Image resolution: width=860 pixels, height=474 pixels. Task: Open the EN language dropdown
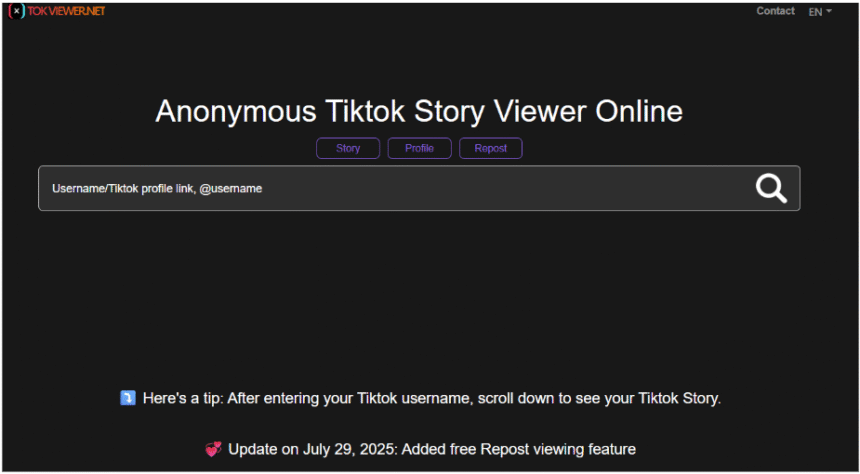816,12
